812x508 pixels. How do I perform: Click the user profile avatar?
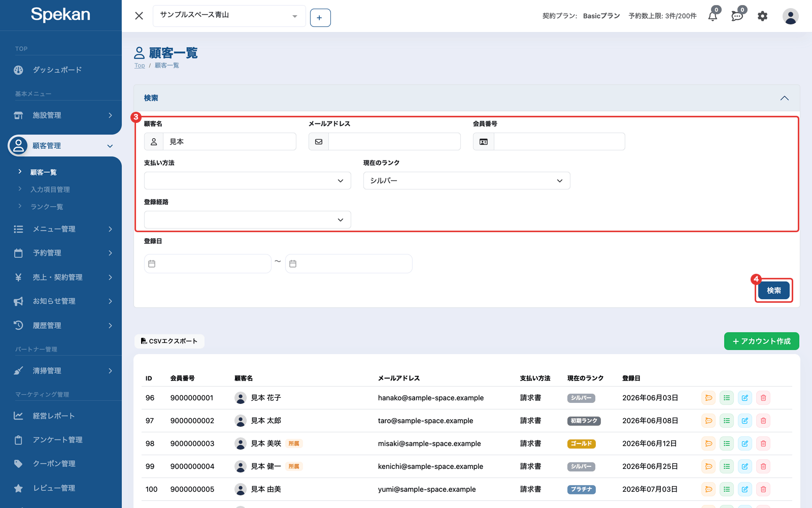click(x=790, y=16)
